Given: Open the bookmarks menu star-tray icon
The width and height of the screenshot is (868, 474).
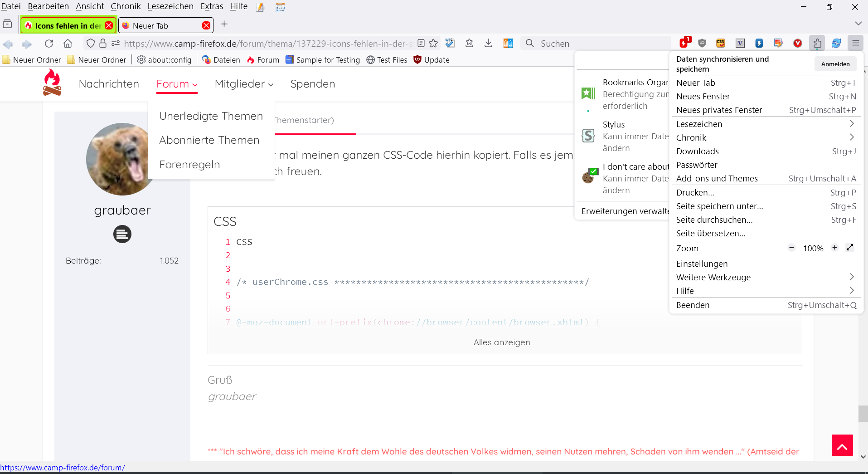Looking at the screenshot, I should (470, 43).
